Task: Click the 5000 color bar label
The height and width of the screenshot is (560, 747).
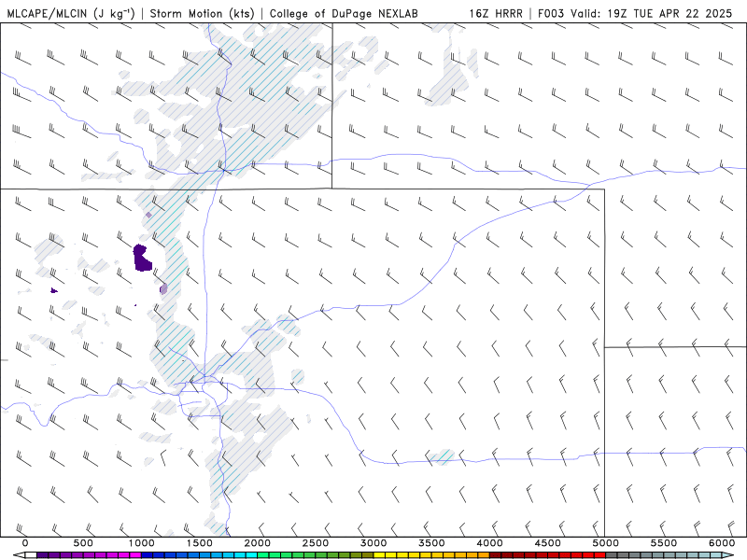Action: point(606,543)
